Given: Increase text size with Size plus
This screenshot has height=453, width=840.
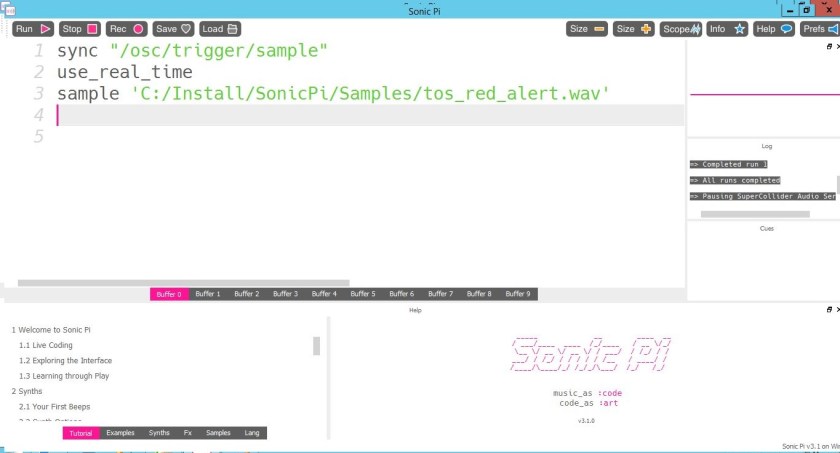Looking at the screenshot, I should [634, 29].
